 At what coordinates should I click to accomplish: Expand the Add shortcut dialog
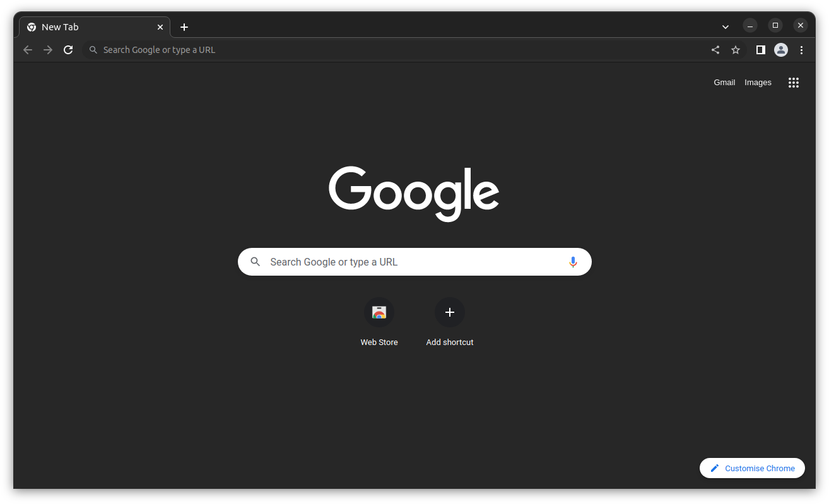click(x=450, y=312)
